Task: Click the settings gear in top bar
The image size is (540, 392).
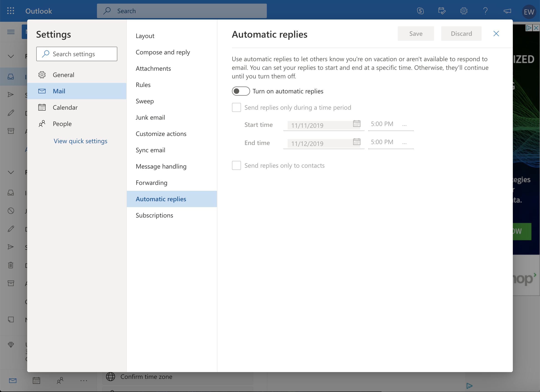Action: [x=464, y=11]
